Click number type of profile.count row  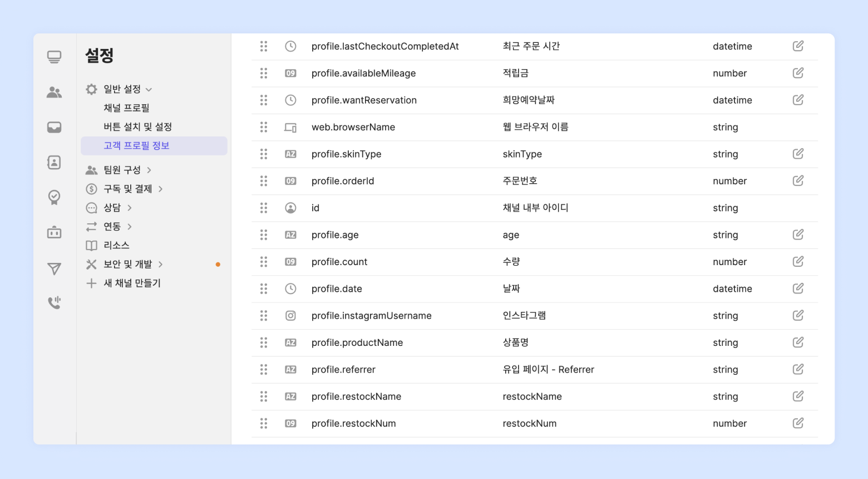pos(729,262)
